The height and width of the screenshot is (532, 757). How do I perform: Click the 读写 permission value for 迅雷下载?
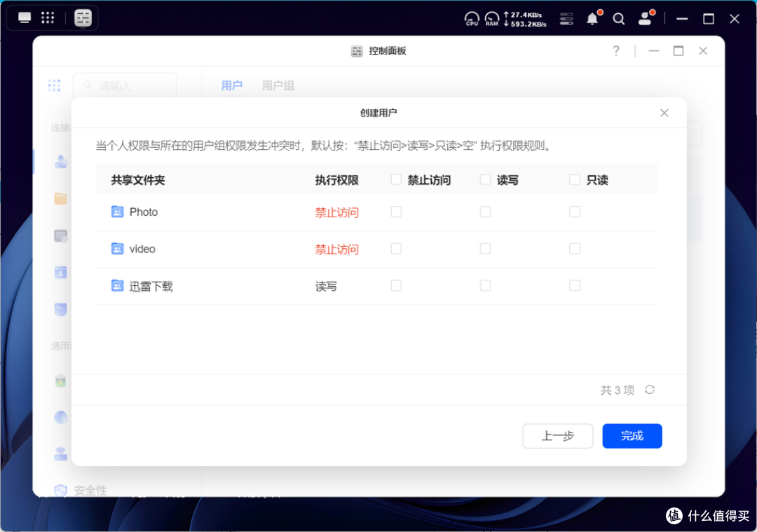[x=326, y=286]
